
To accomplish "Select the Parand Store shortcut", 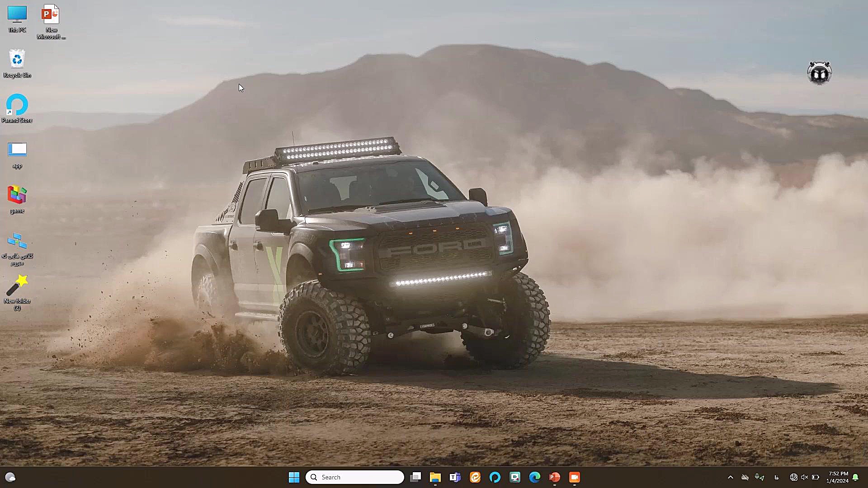I will 17,108.
